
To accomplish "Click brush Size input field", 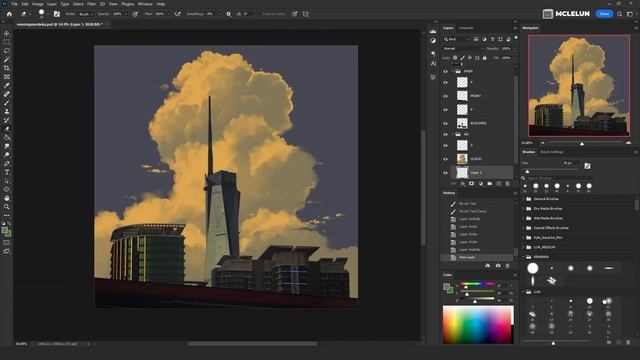I will pyautogui.click(x=570, y=163).
